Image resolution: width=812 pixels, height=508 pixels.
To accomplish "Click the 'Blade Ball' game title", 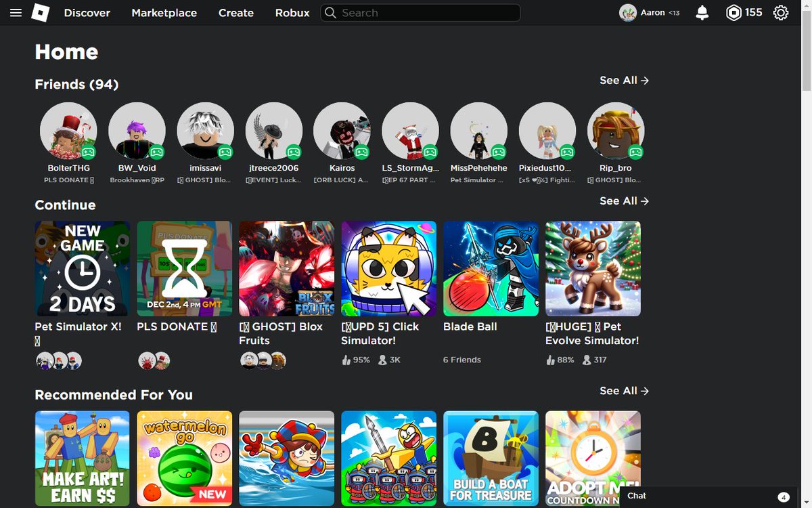I will 470,326.
